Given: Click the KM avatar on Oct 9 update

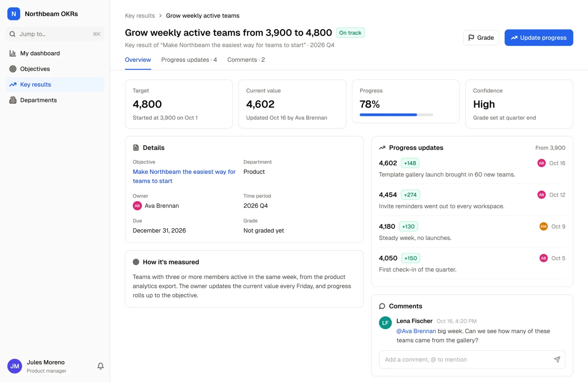Looking at the screenshot, I should pos(544,227).
